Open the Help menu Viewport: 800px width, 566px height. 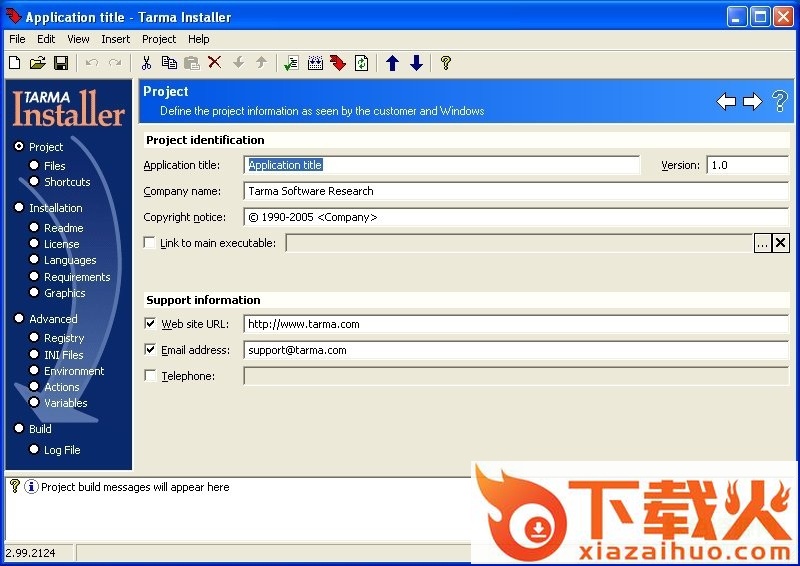(198, 39)
